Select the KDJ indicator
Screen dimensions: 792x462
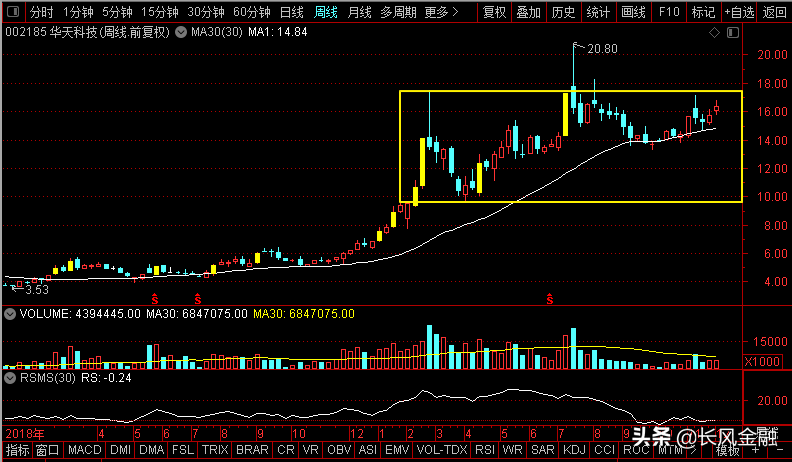[574, 450]
